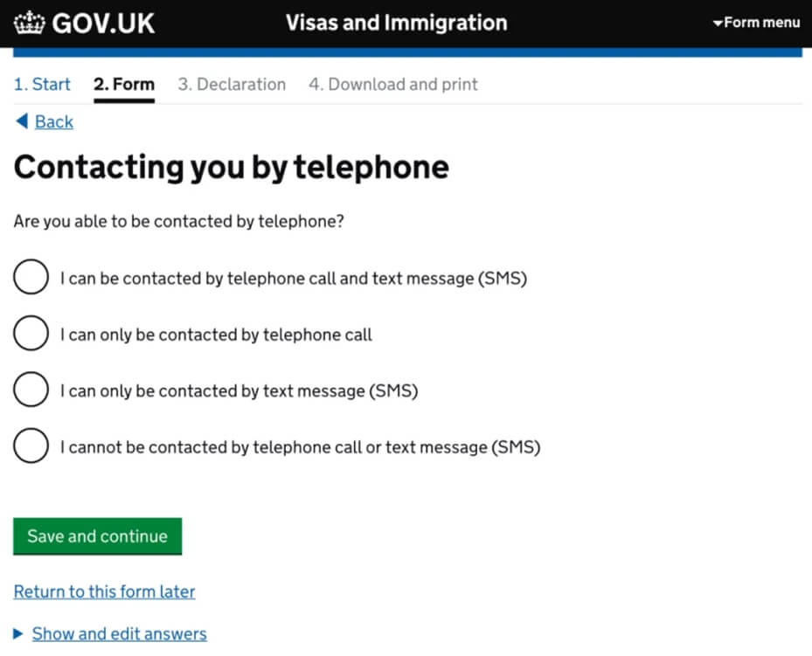This screenshot has width=812, height=656.
Task: Select cannot be contacted radio button
Action: click(31, 445)
